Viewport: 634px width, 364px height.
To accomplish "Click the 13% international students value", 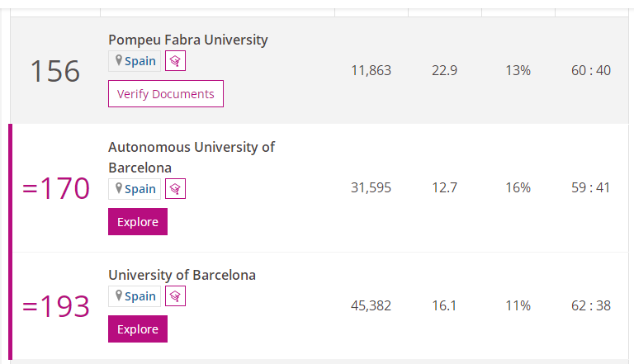I will [518, 70].
